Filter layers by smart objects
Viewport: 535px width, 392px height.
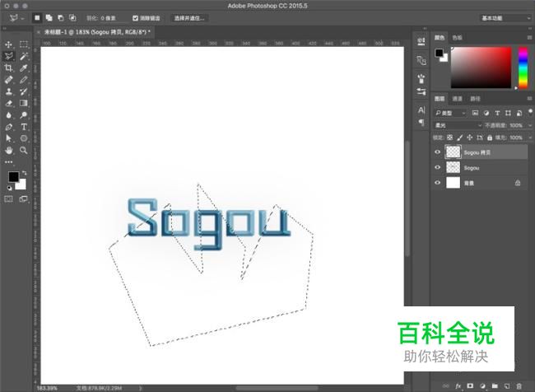pyautogui.click(x=519, y=113)
